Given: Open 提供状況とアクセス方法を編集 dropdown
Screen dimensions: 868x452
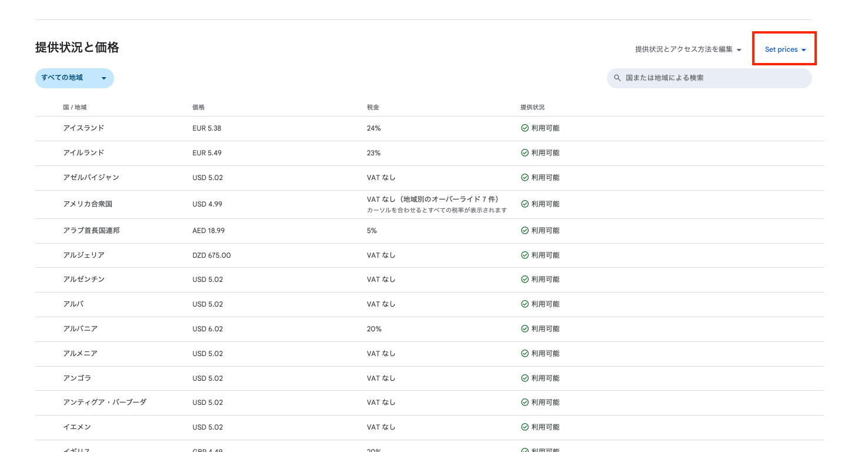Looking at the screenshot, I should pyautogui.click(x=689, y=49).
